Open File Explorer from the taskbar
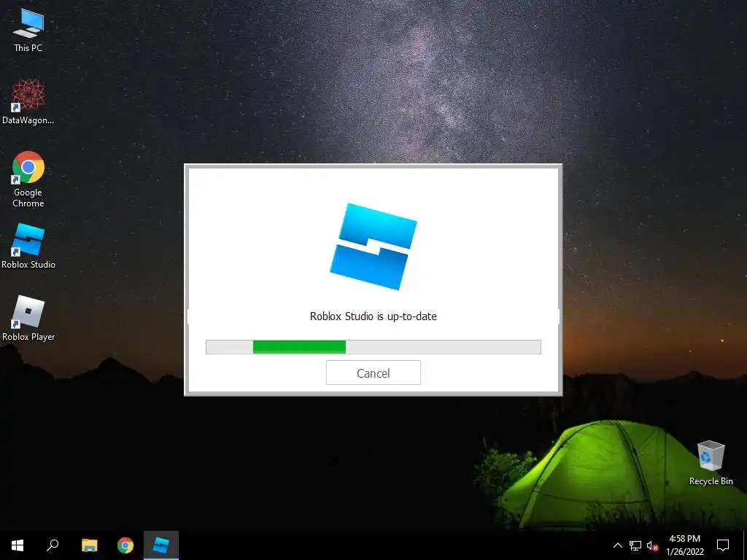The image size is (747, 560). (x=89, y=545)
